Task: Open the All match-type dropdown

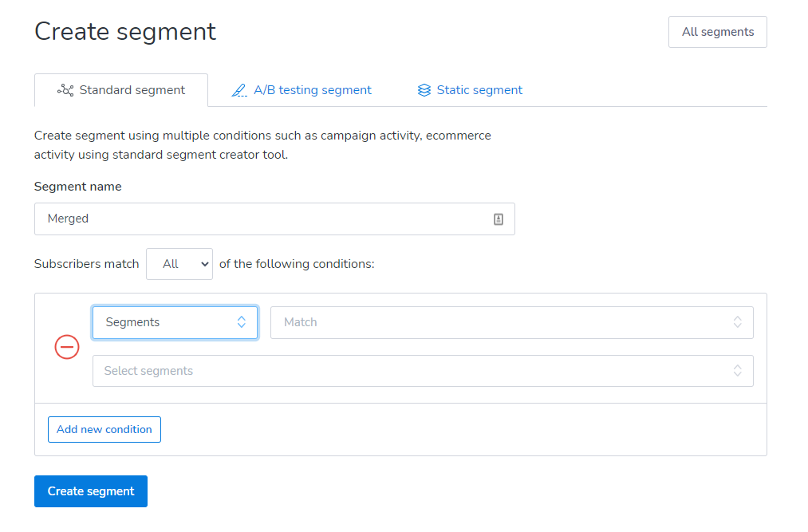Action: [x=179, y=264]
